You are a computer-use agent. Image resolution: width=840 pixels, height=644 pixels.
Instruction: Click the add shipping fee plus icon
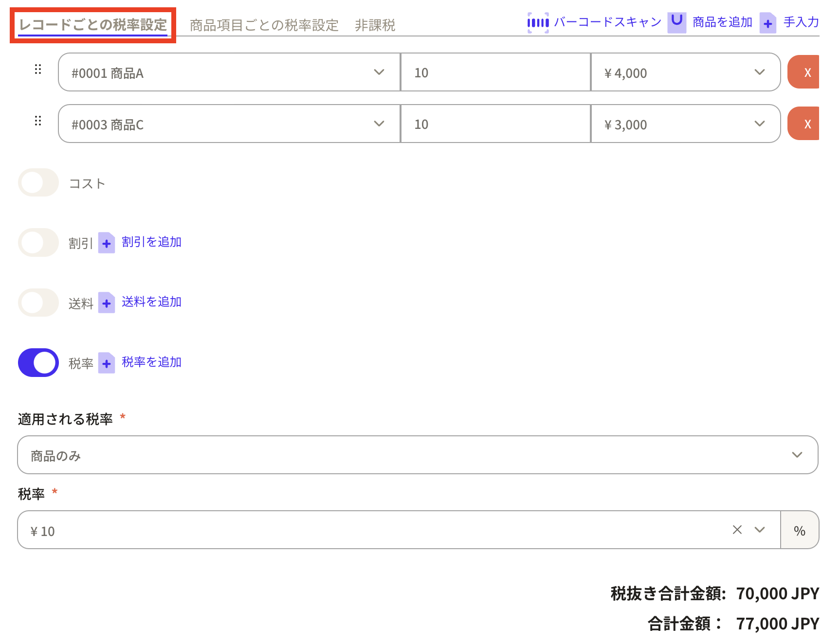point(107,303)
